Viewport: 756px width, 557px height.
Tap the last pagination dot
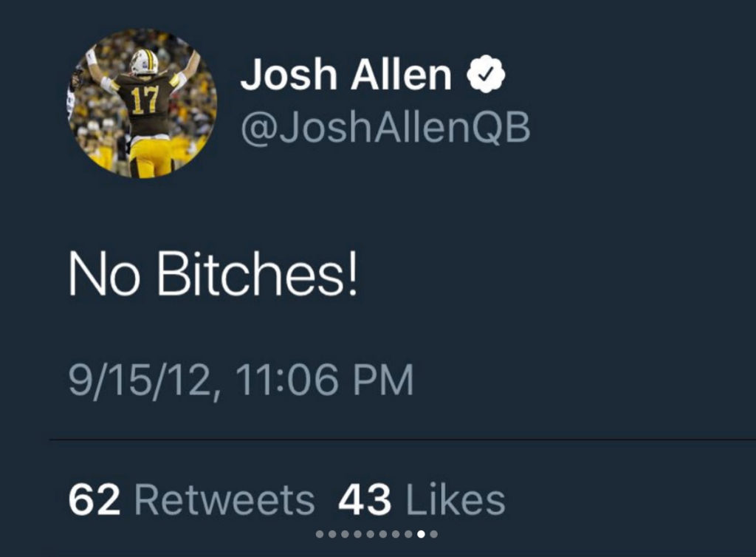click(x=433, y=533)
